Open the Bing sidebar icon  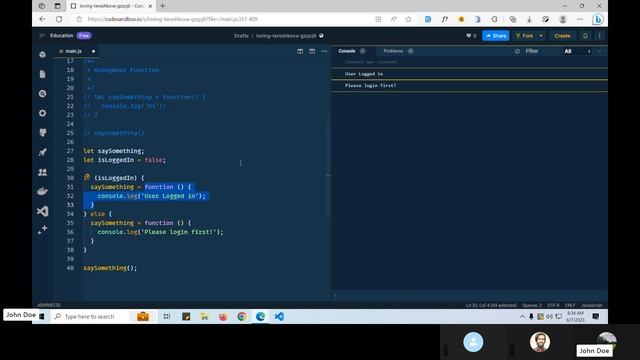point(598,19)
